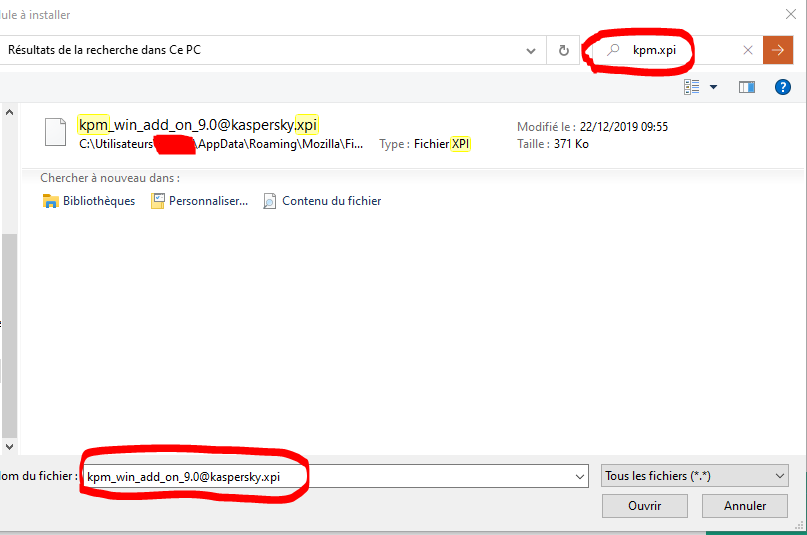Change the view layout icon
The image size is (807, 535).
tap(692, 87)
